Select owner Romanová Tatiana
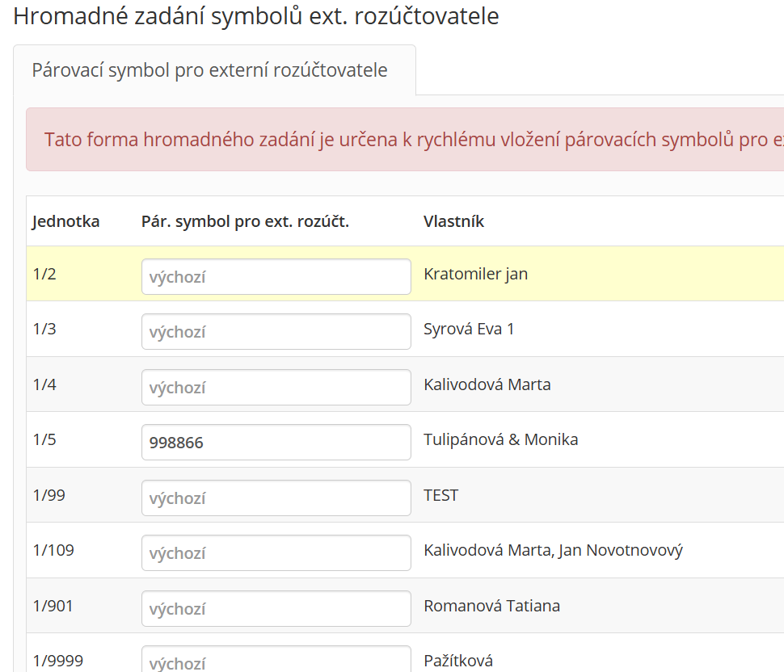 (x=491, y=606)
